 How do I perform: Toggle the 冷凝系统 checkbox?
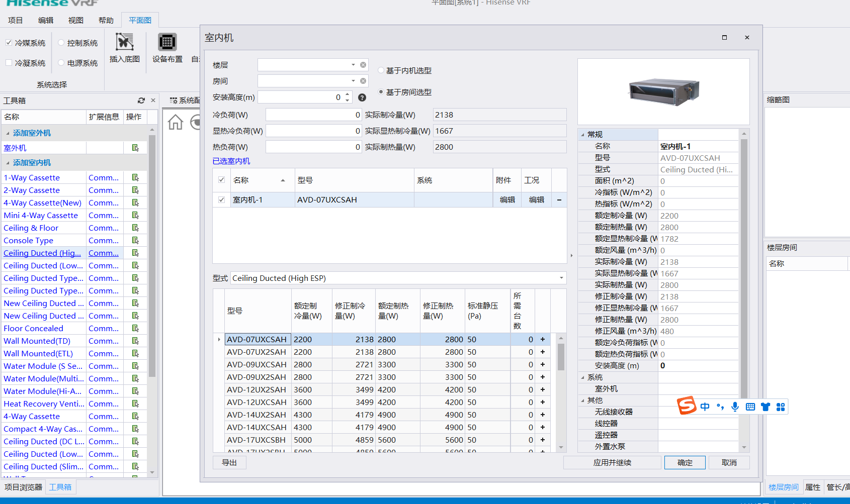tap(9, 63)
